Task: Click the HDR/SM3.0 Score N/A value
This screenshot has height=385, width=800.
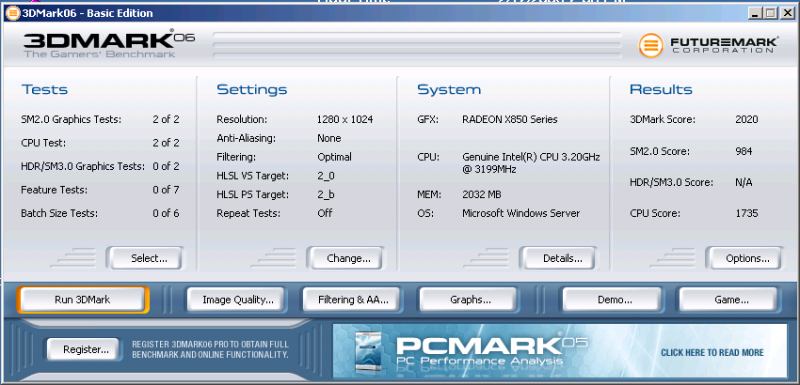Action: 743,183
